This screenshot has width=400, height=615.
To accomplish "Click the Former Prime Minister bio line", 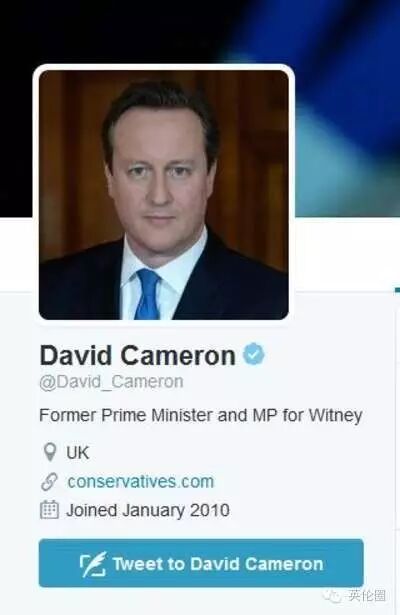I will 201,416.
